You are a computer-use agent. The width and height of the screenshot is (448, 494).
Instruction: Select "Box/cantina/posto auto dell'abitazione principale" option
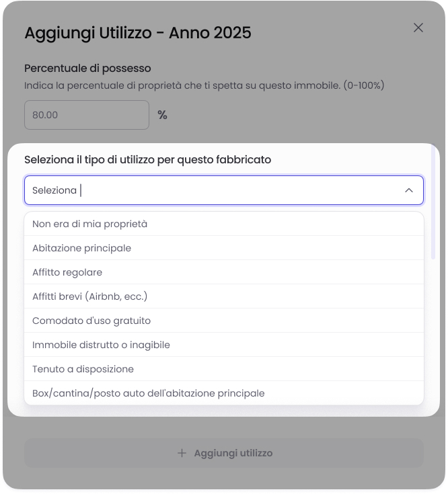(x=148, y=393)
